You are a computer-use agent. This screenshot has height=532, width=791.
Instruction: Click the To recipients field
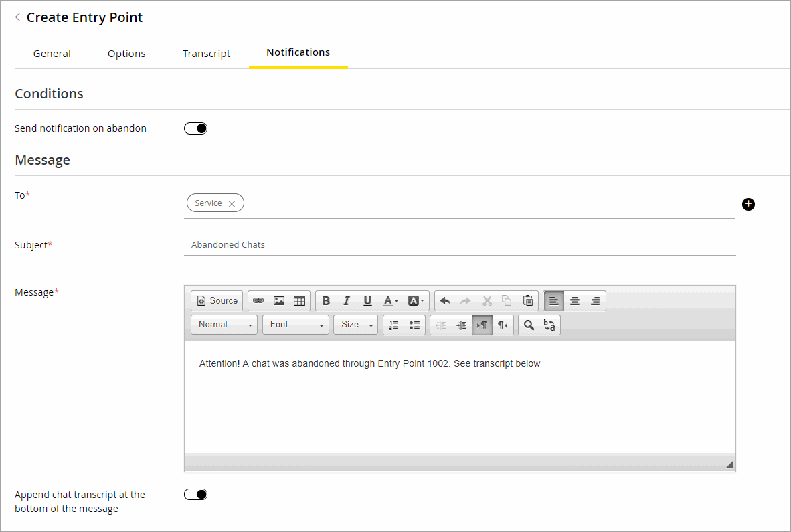459,204
